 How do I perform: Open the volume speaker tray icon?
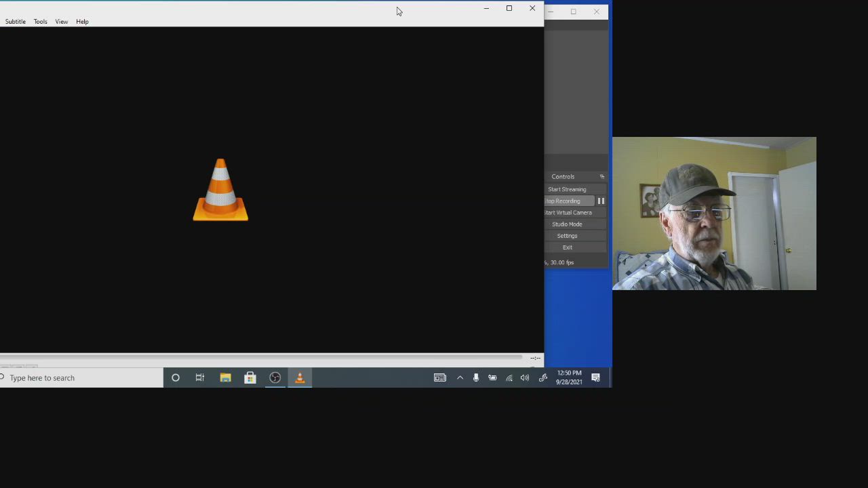(x=525, y=378)
